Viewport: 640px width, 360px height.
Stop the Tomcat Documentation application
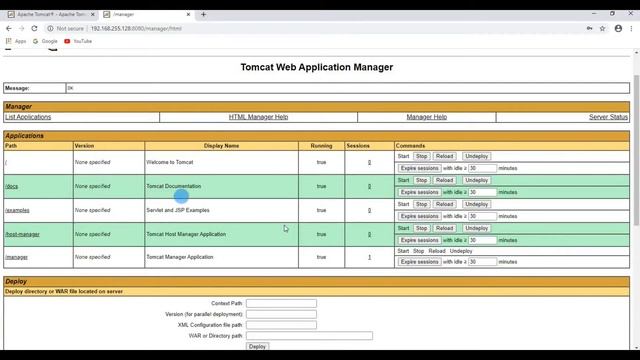pos(422,180)
